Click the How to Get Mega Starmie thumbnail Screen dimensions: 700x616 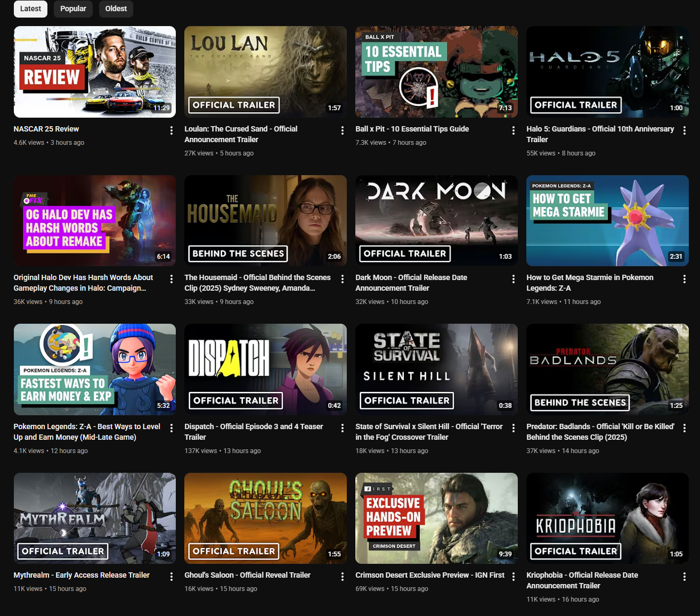point(607,220)
